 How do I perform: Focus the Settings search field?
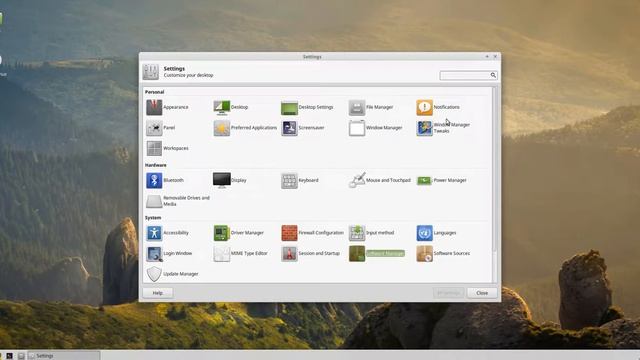point(468,75)
